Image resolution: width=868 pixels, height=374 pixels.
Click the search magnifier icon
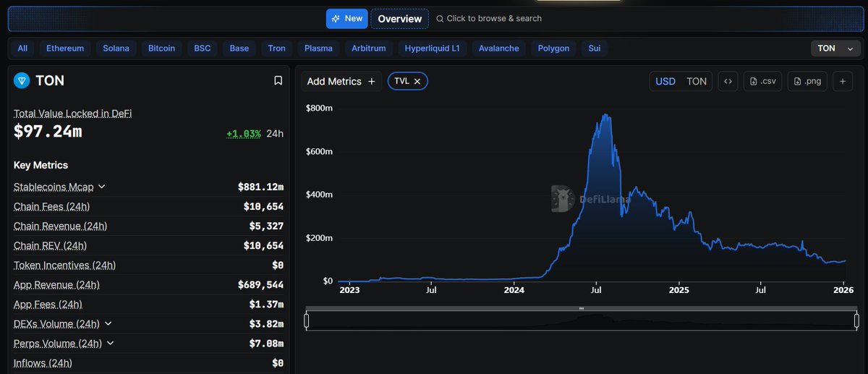[x=440, y=19]
